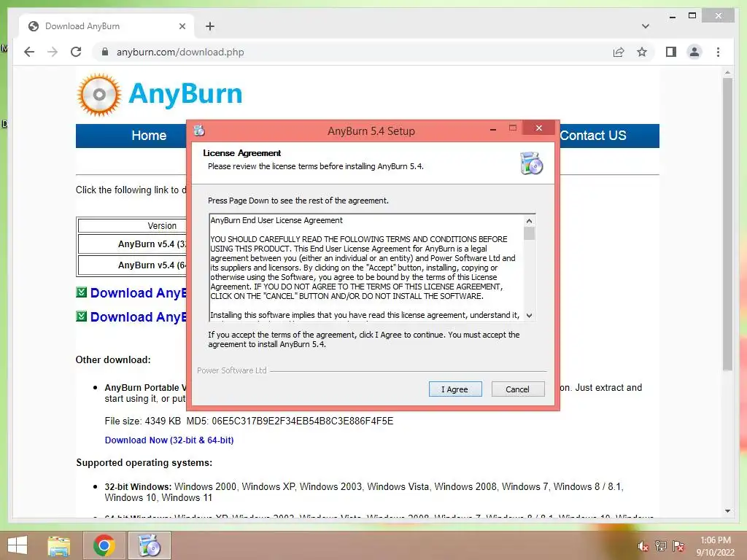
Task: Click the second green Download AnyBurn arrow icon
Action: pos(82,316)
